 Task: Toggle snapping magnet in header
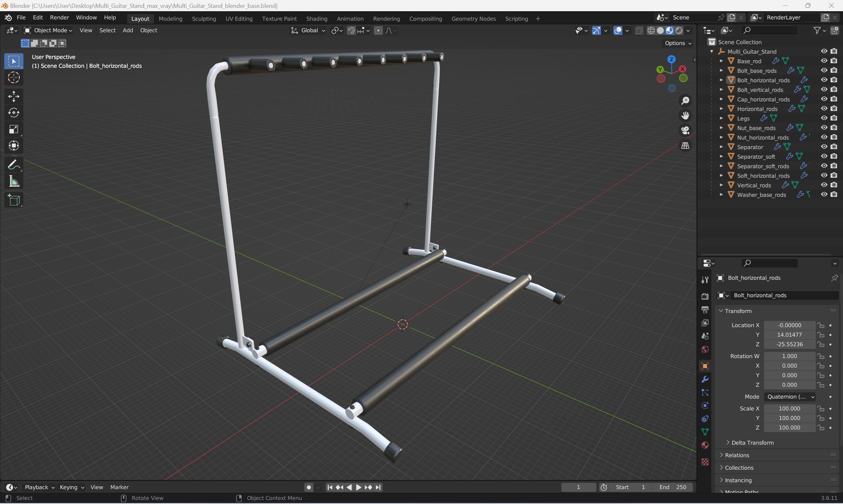tap(351, 31)
